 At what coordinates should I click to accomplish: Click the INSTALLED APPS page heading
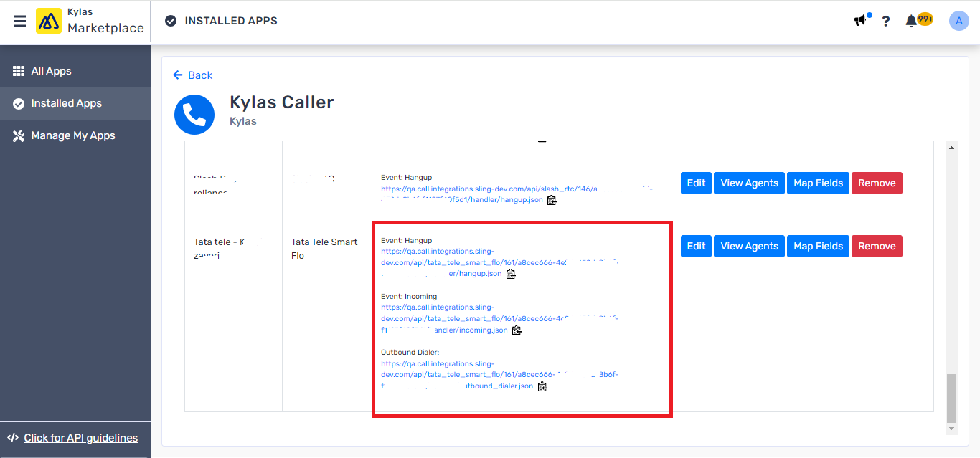click(231, 21)
